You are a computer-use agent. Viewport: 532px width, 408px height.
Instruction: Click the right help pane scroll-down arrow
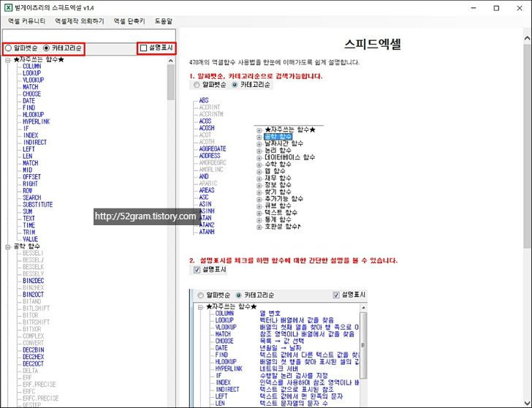(528, 403)
